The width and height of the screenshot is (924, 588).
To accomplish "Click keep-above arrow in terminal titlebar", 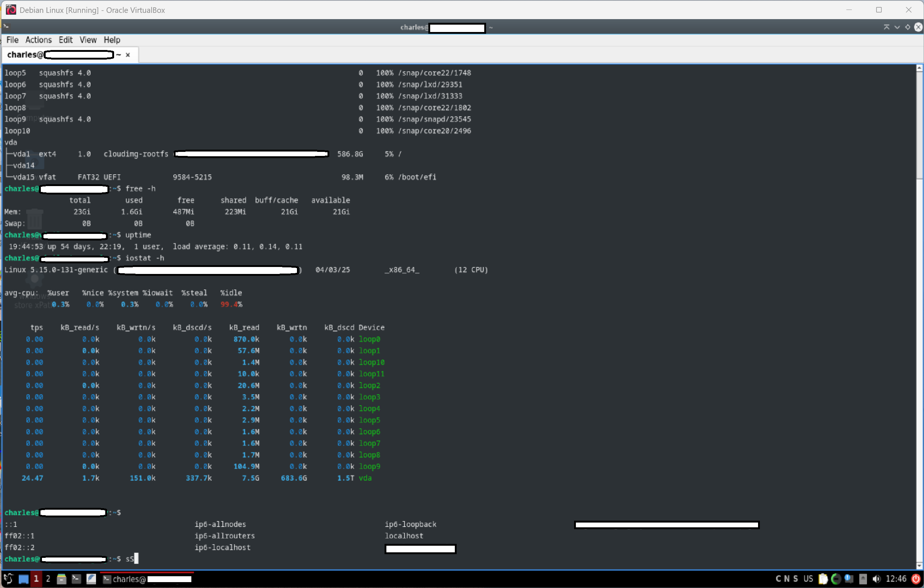I will (x=886, y=27).
